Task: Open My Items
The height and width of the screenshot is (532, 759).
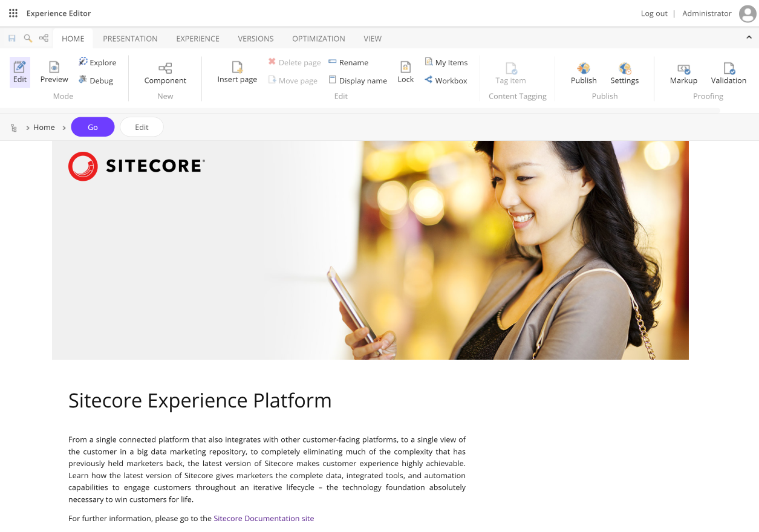Action: point(446,62)
